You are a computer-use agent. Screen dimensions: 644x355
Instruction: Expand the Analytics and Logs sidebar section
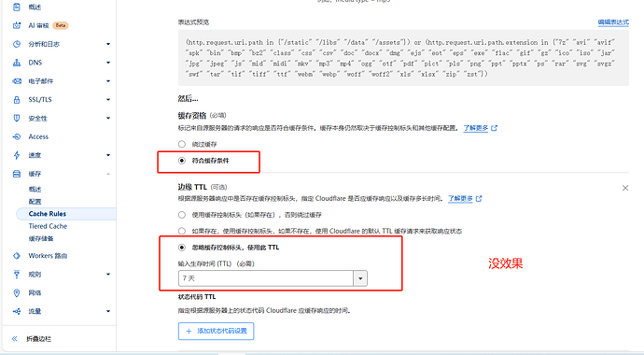(108, 44)
